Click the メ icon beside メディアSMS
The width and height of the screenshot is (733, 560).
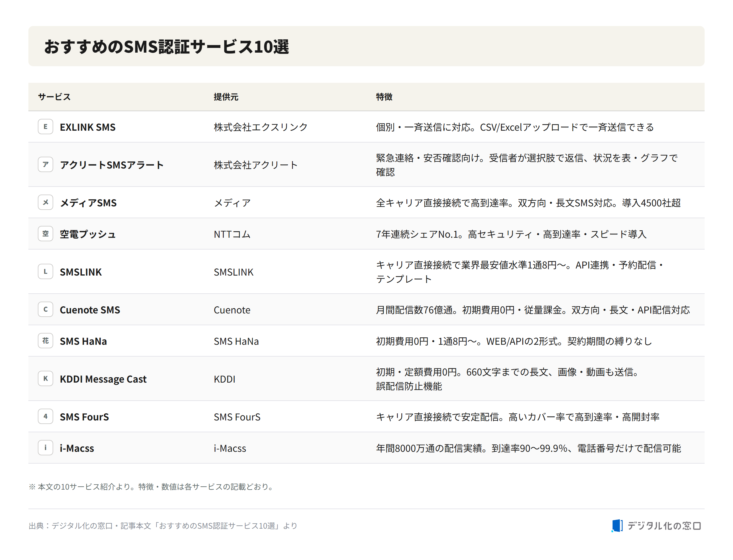(x=45, y=202)
